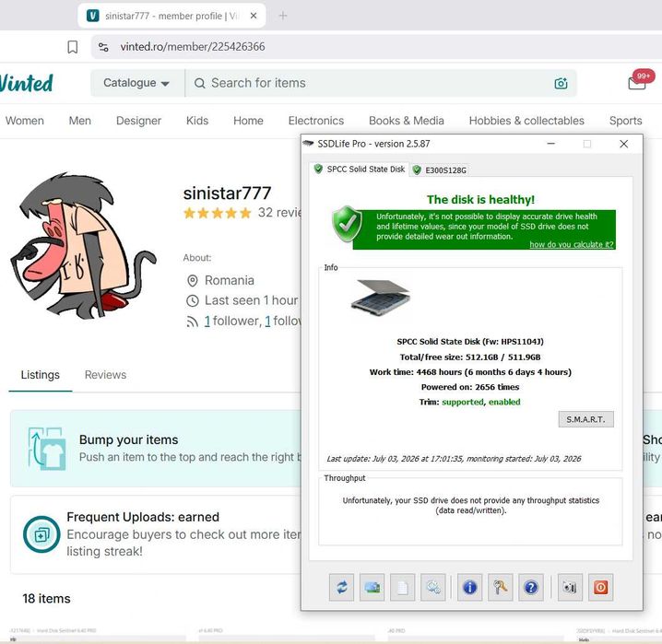Open the Books & Media category menu
The image size is (662, 644).
click(407, 121)
